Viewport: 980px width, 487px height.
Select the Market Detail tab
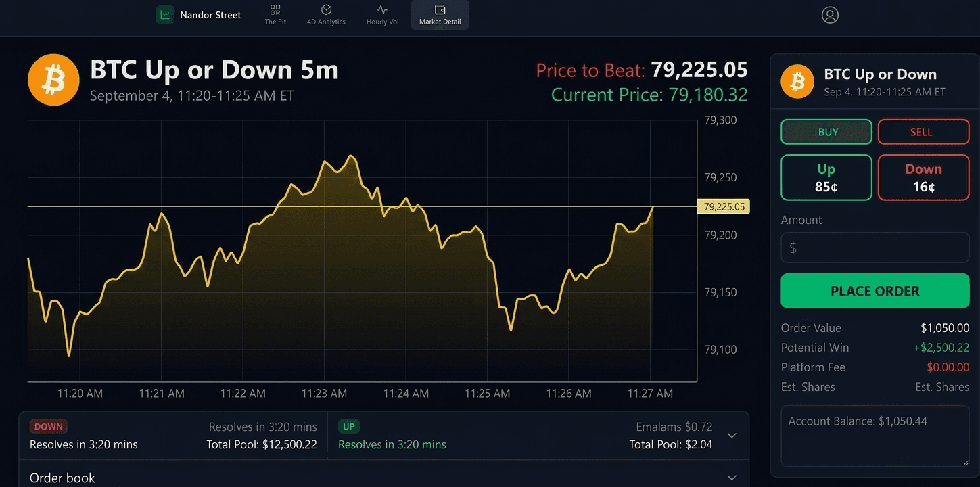click(x=440, y=15)
